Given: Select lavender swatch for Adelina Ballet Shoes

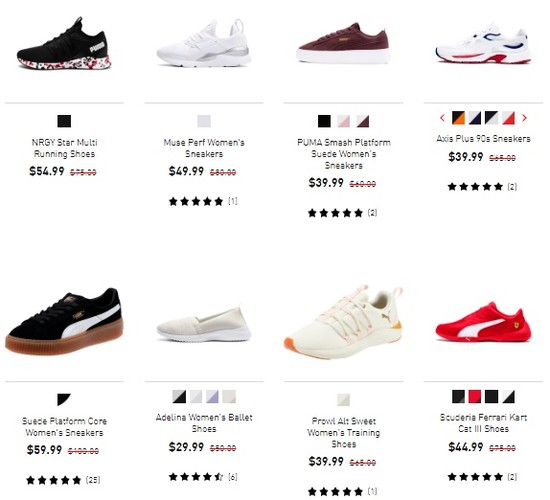Looking at the screenshot, I should point(212,396).
